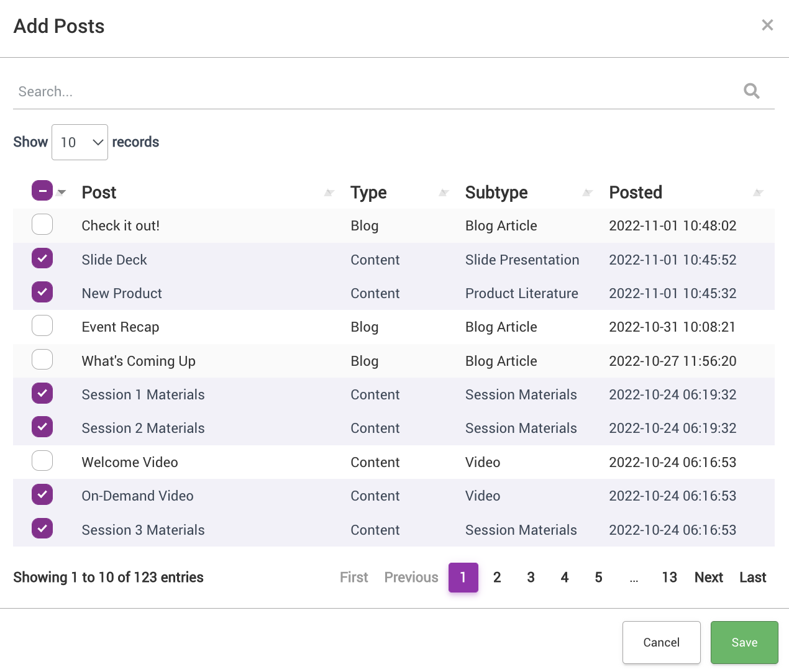
Task: Sort by Post column arrow icon
Action: (x=329, y=193)
